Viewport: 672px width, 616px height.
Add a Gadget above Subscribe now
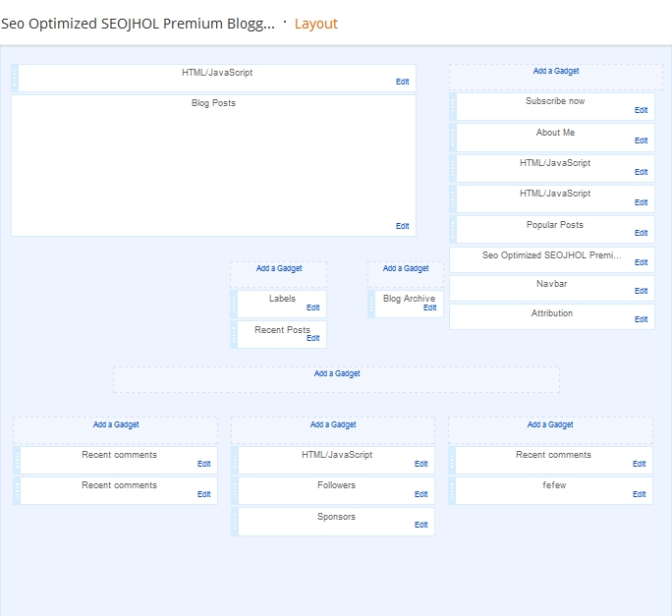click(x=556, y=71)
